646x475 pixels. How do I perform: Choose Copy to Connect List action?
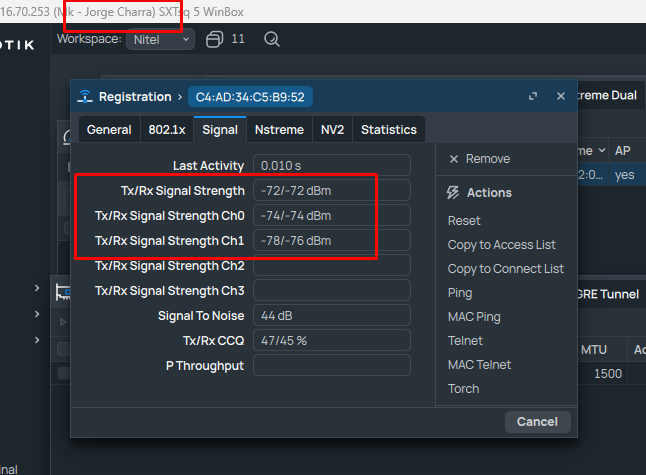[x=505, y=269]
